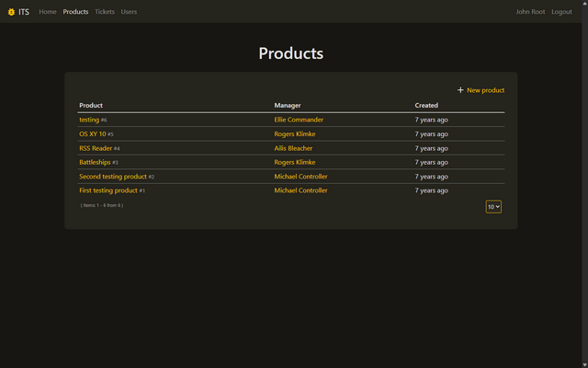Click '7 years ago' in Battleships row

tap(431, 162)
